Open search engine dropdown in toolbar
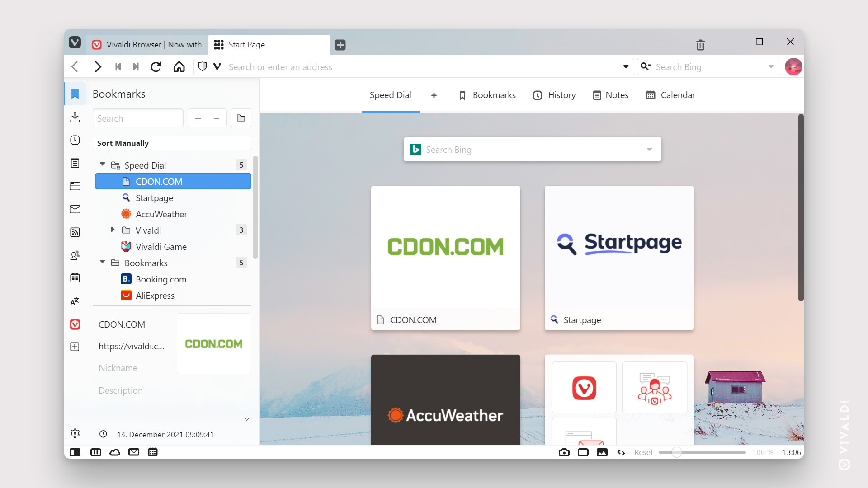868x488 pixels. click(x=646, y=67)
